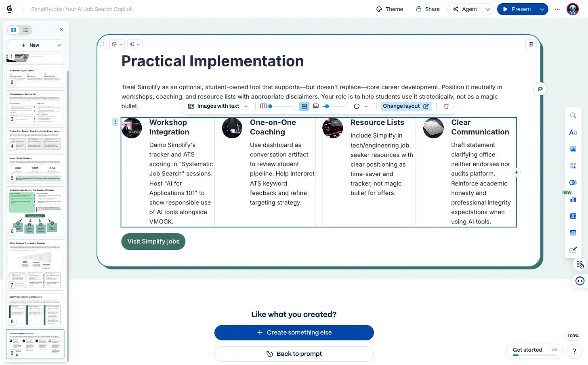Screen dimensions: 588x365
Task: Open the block drag handle menu
Action: [x=115, y=122]
